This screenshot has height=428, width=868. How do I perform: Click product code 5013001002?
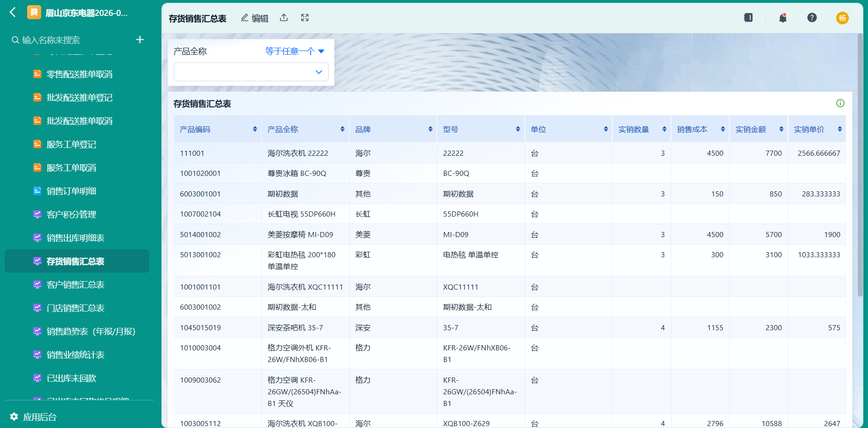pos(200,254)
